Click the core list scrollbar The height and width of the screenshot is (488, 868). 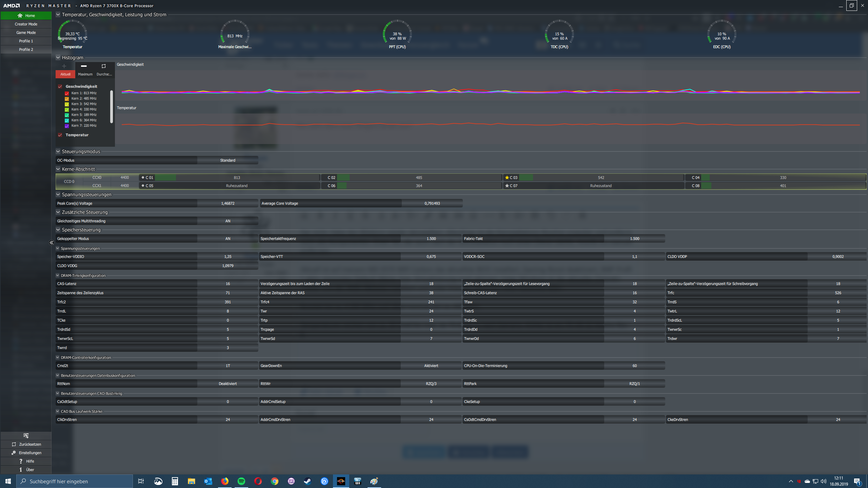(112, 106)
